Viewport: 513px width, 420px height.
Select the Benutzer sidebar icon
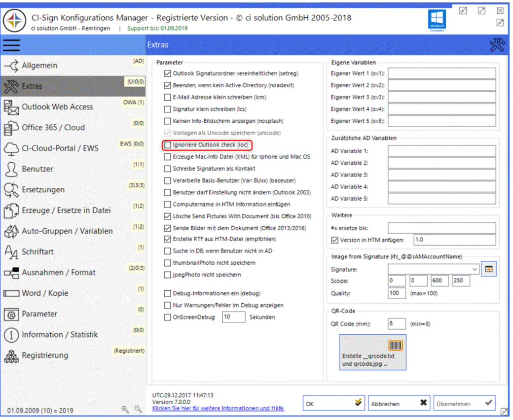pyautogui.click(x=11, y=169)
